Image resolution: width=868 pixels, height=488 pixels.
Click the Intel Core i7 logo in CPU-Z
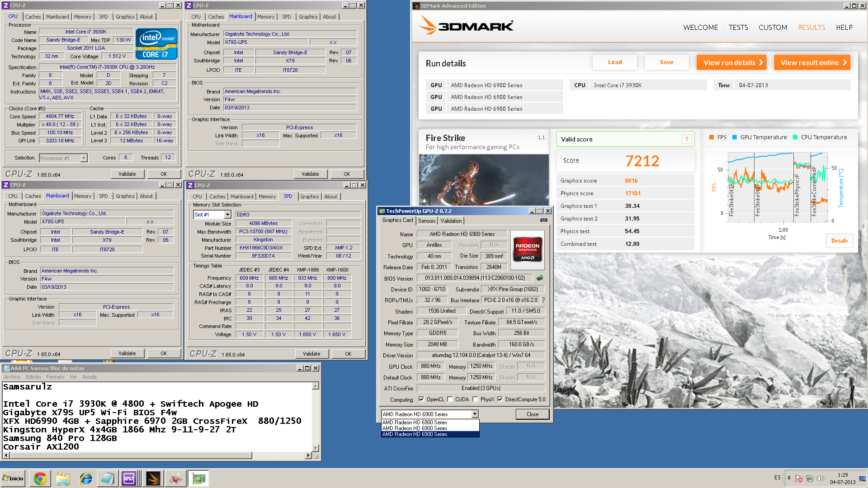(x=156, y=44)
